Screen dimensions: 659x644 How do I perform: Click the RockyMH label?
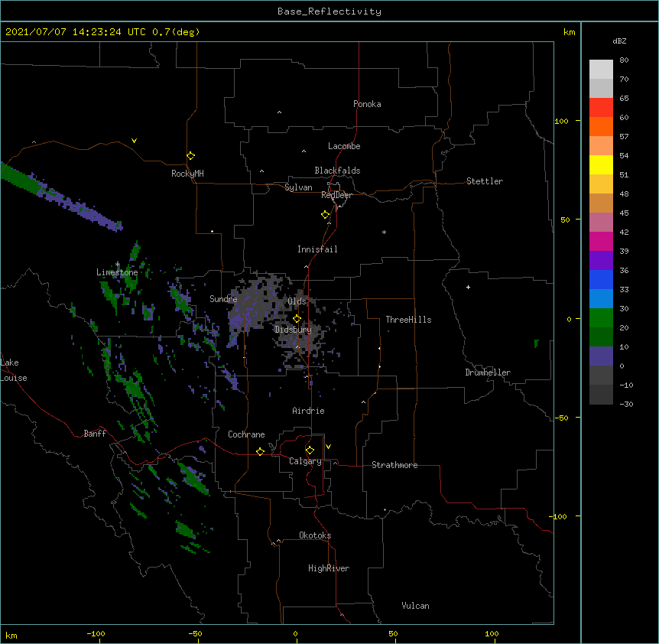tap(187, 173)
